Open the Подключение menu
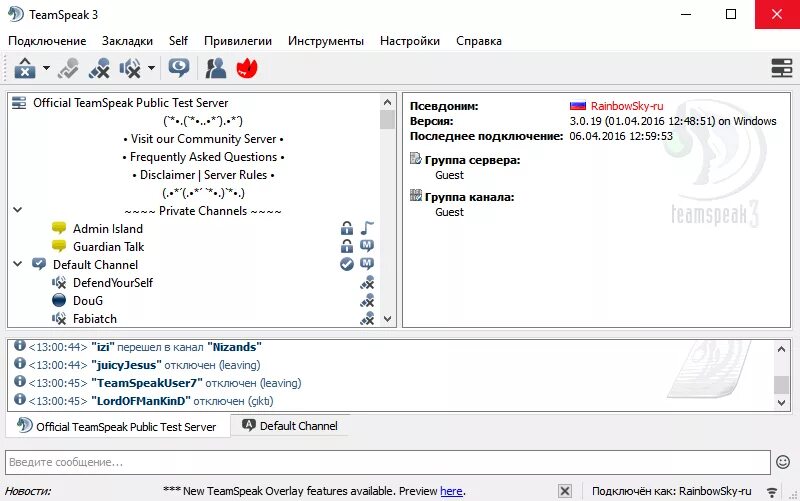The width and height of the screenshot is (800, 501). click(x=47, y=41)
